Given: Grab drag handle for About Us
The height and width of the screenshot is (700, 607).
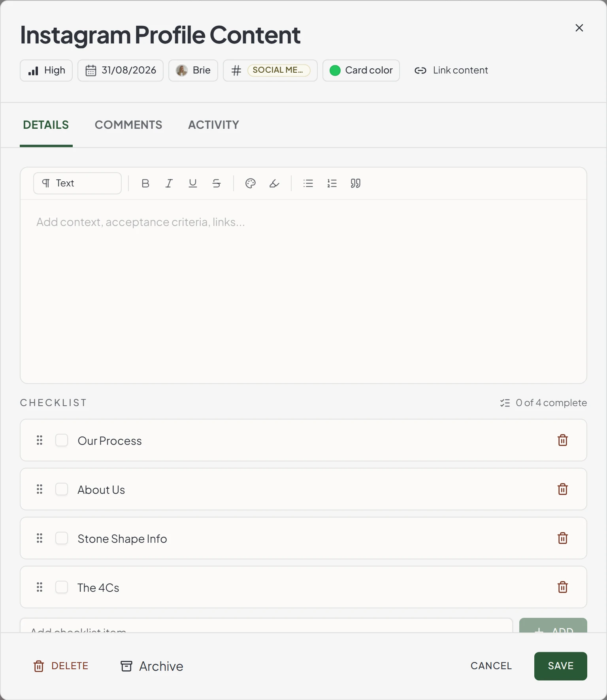Looking at the screenshot, I should [x=40, y=489].
